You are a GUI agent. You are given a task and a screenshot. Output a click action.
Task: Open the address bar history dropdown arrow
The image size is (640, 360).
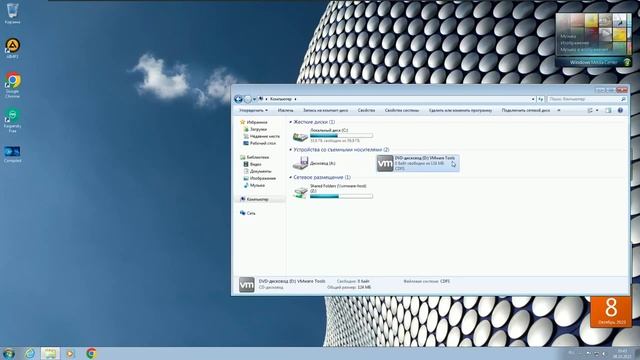coord(533,99)
